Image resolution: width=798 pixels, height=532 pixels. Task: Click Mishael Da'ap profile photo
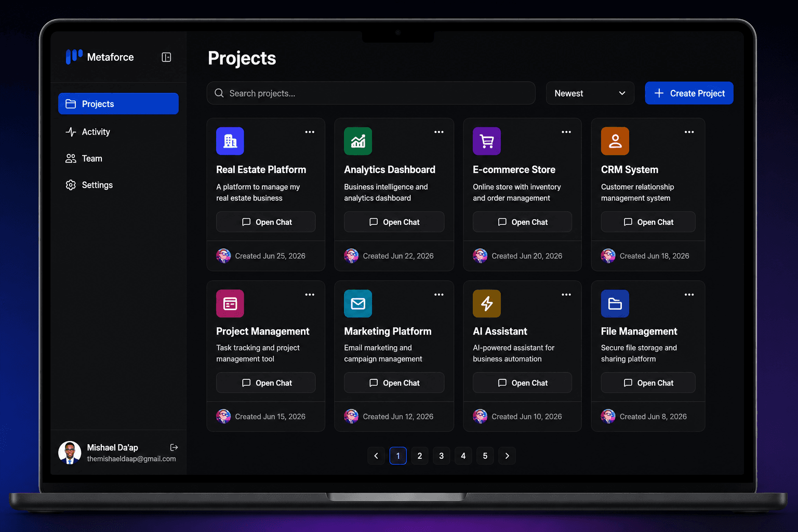pyautogui.click(x=70, y=453)
